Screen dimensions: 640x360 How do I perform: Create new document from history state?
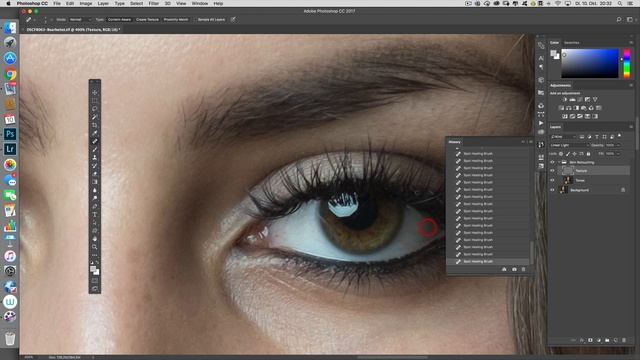point(504,269)
